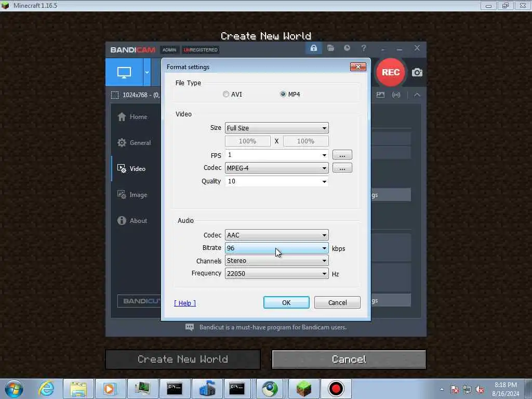Viewport: 532px width, 399px height.
Task: Open the output folder icon in Bandicam
Action: (x=330, y=48)
